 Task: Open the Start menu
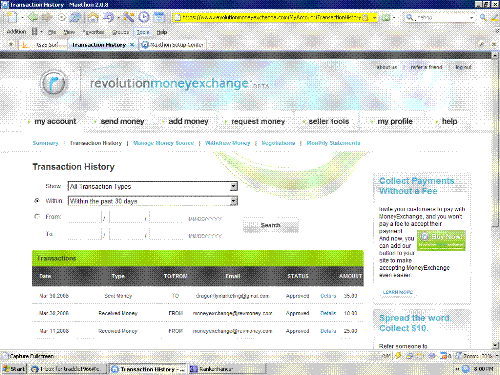pyautogui.click(x=14, y=369)
